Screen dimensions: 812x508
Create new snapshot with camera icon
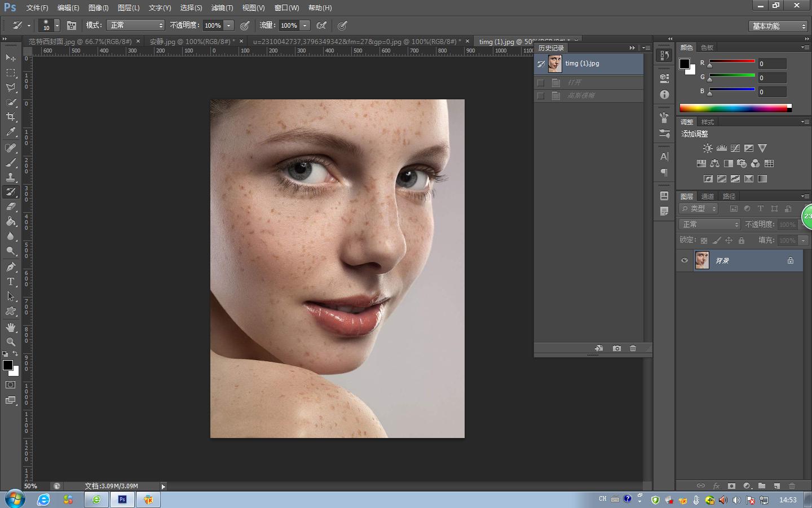(x=617, y=348)
